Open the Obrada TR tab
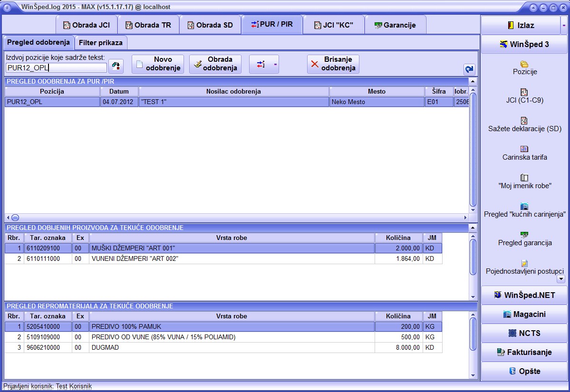This screenshot has width=570, height=392. (148, 25)
